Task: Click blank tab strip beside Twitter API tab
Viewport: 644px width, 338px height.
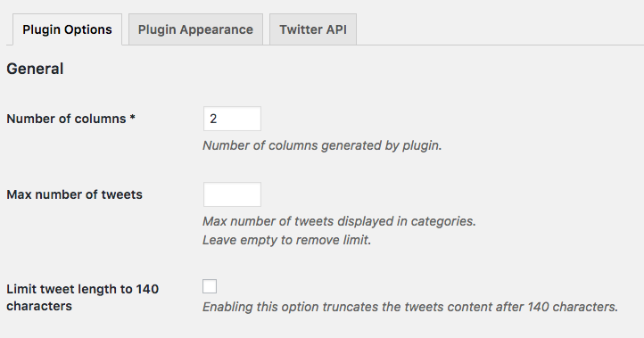Action: coord(500,29)
